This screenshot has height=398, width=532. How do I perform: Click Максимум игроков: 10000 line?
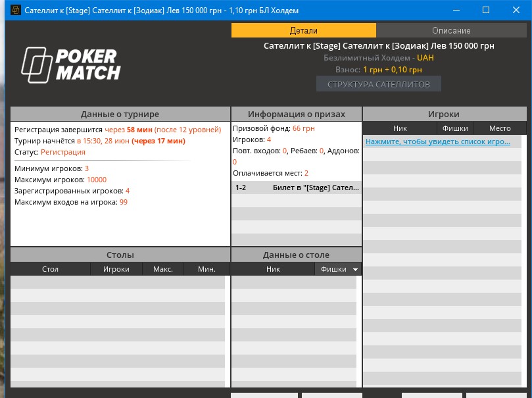60,180
